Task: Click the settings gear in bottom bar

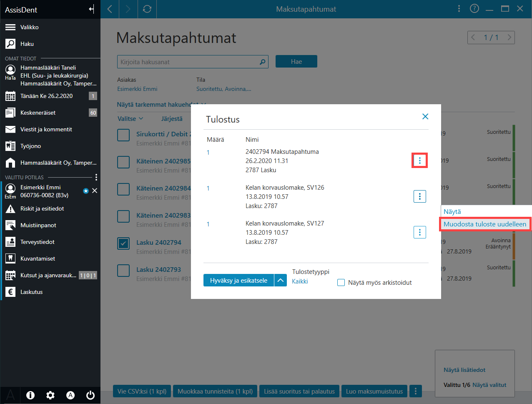Action: [50, 395]
